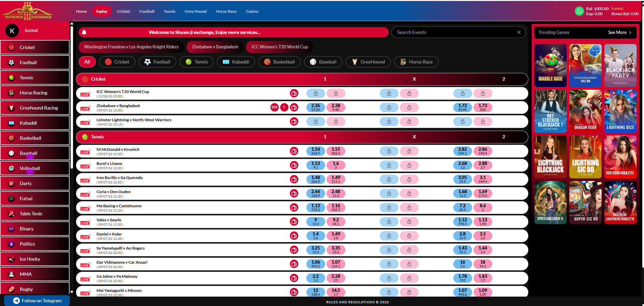Filter events by Cricket pill

click(x=117, y=62)
